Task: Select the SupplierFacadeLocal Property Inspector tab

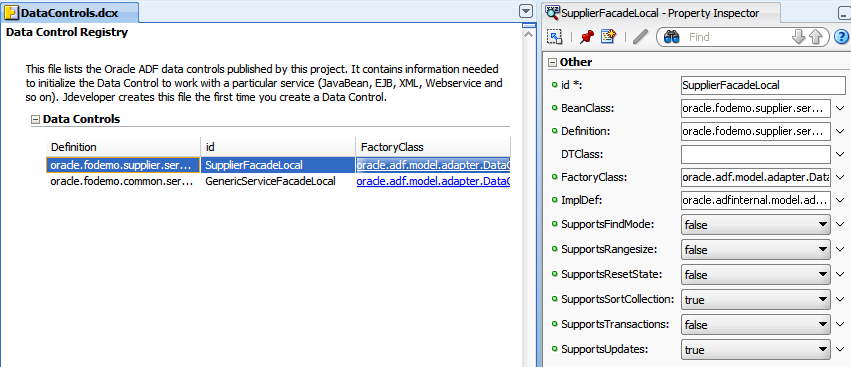Action: tap(662, 12)
